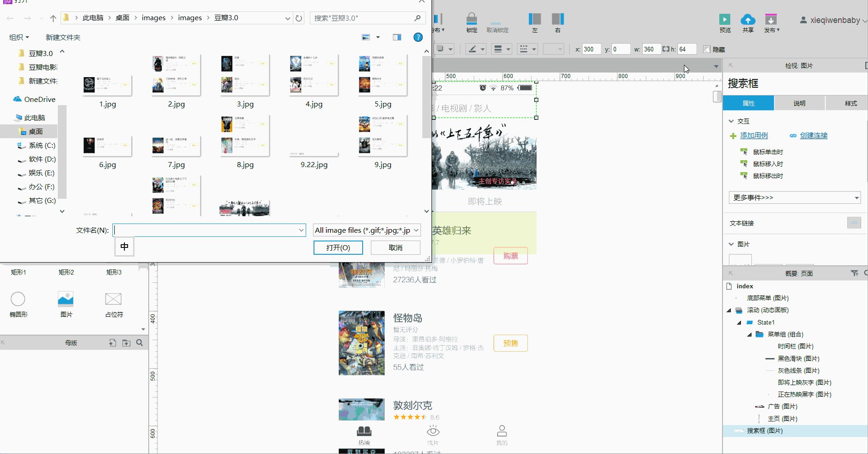This screenshot has width=868, height=454.
Task: Open the file type filter 'All image files' dropdown
Action: tap(366, 230)
